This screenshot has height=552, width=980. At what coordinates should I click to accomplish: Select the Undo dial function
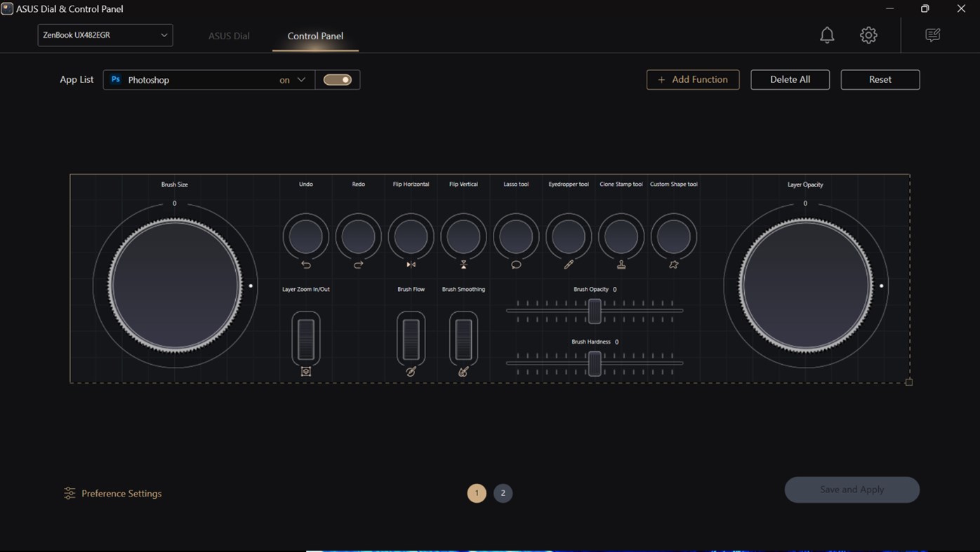(305, 236)
